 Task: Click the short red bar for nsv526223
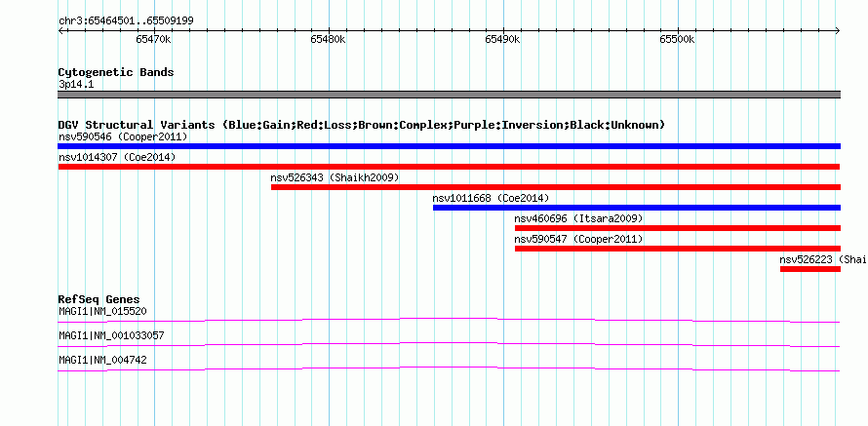[x=810, y=269]
